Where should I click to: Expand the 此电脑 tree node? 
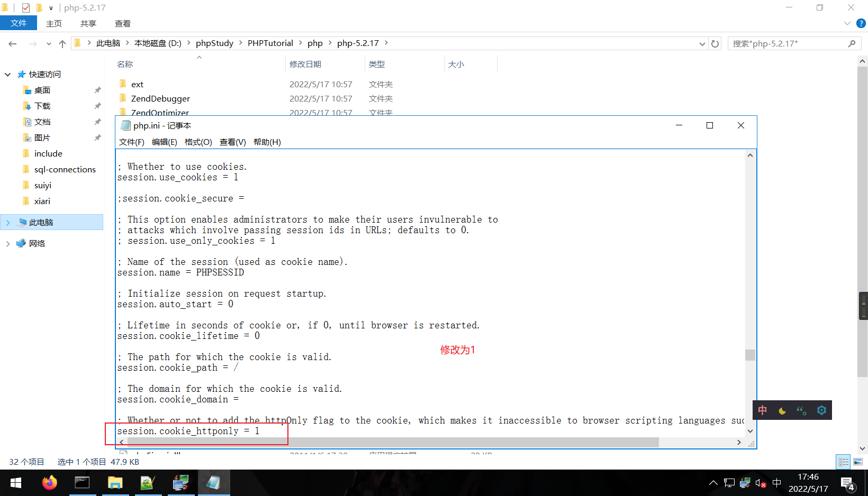coord(8,223)
